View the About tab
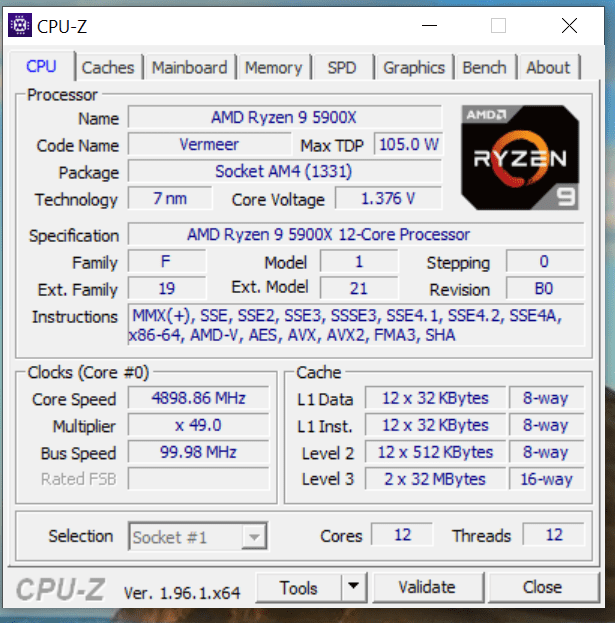The image size is (615, 623). pos(548,68)
